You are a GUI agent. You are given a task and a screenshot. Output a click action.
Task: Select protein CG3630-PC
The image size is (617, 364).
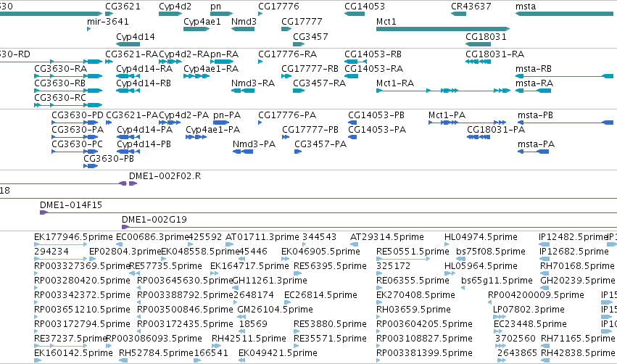pyautogui.click(x=77, y=144)
